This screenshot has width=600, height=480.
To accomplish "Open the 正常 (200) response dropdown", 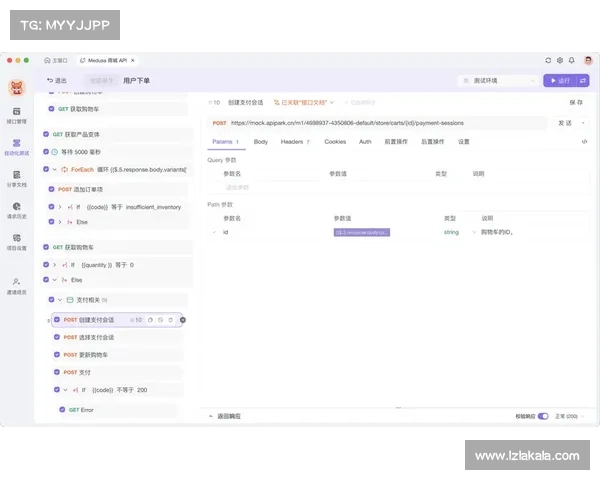I will [569, 416].
